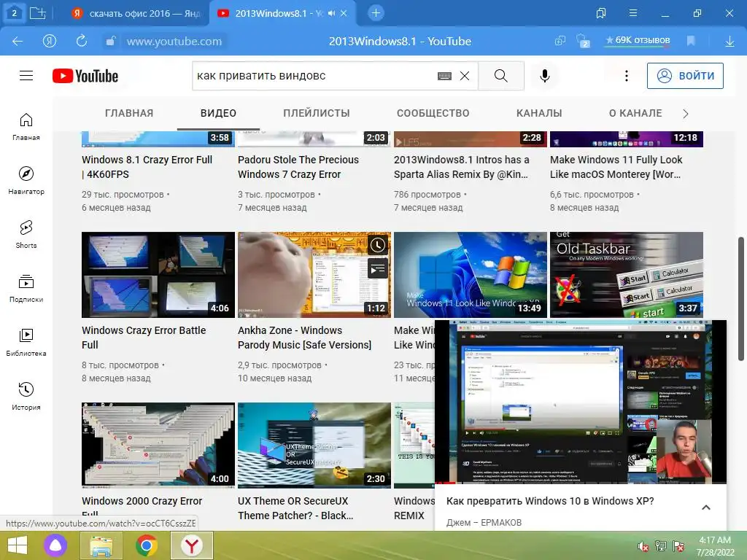Open the YouTube hamburger guide menu
This screenshot has width=747, height=560.
(26, 76)
